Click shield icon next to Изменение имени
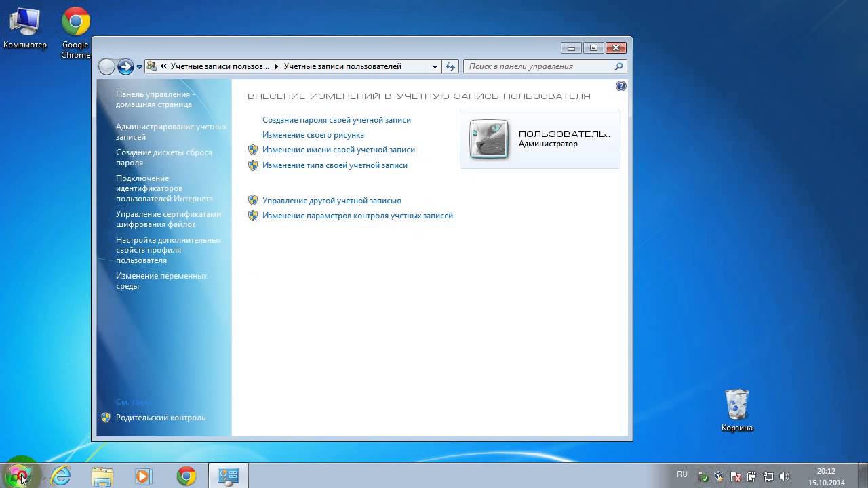 point(253,150)
